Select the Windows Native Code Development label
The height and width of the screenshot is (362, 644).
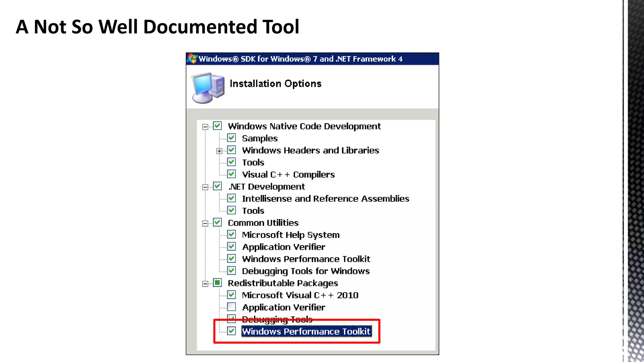[304, 126]
